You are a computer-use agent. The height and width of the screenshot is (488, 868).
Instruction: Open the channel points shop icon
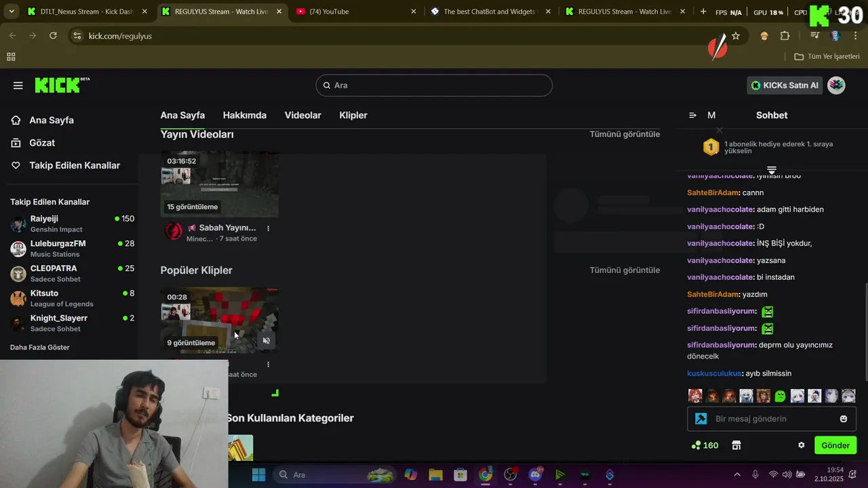[736, 445]
